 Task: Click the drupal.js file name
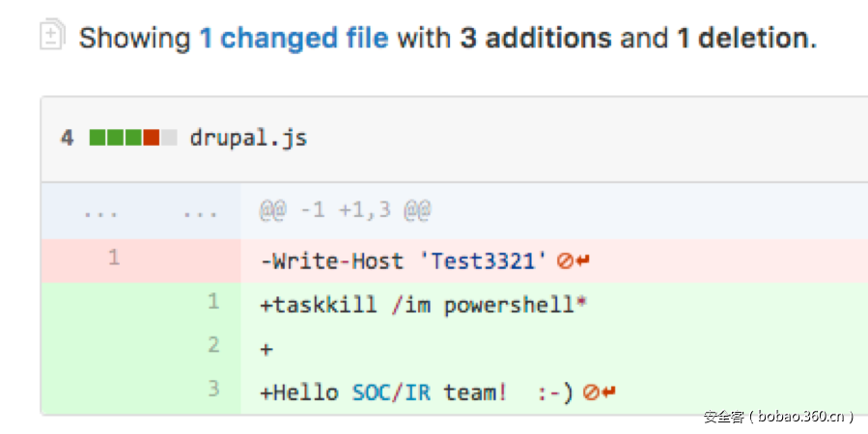[248, 138]
